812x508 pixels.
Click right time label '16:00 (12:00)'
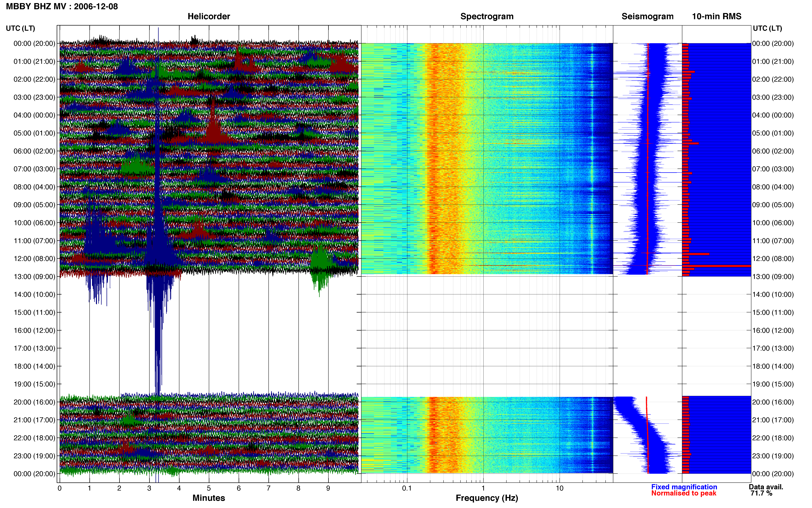(773, 330)
